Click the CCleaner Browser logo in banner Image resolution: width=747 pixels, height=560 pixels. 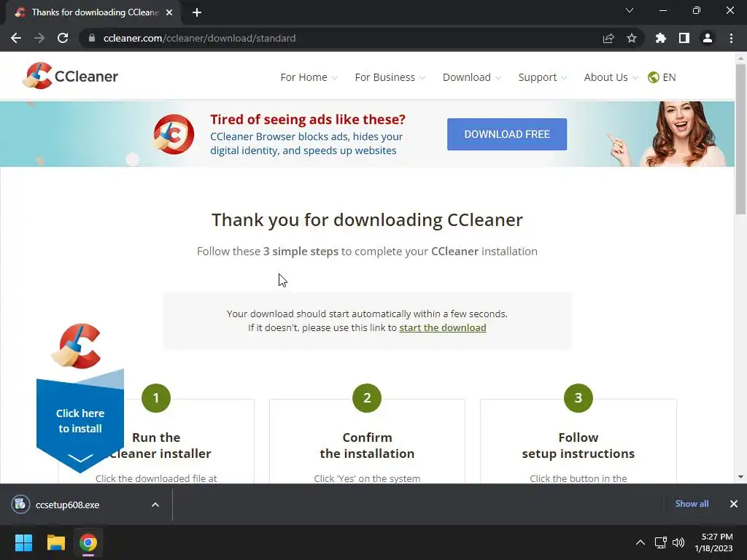click(x=174, y=134)
